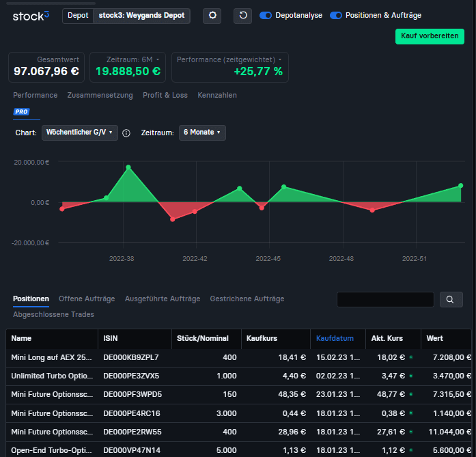Click the Gesamtwert 97.067,96 € card
476x457 pixels.
click(46, 67)
